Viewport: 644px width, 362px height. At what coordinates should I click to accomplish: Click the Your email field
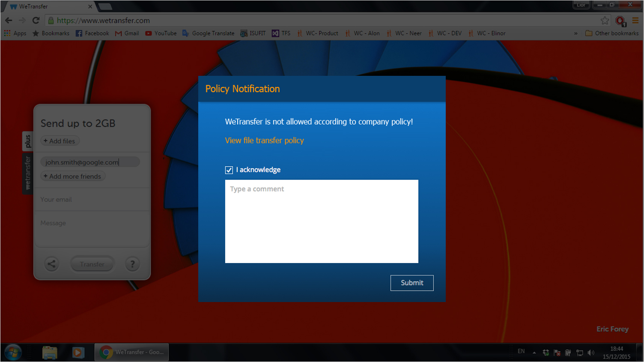(92, 200)
